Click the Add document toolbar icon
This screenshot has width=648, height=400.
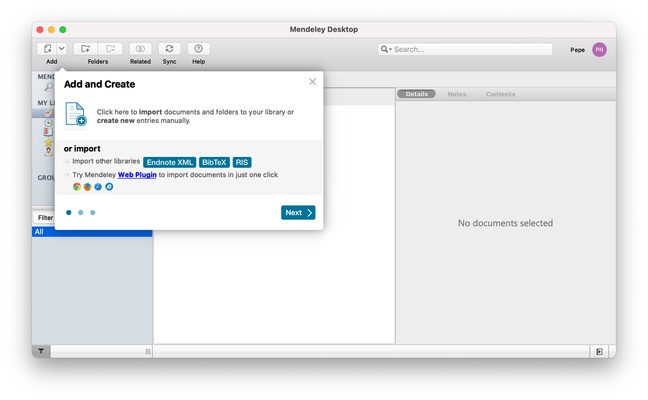click(x=47, y=49)
